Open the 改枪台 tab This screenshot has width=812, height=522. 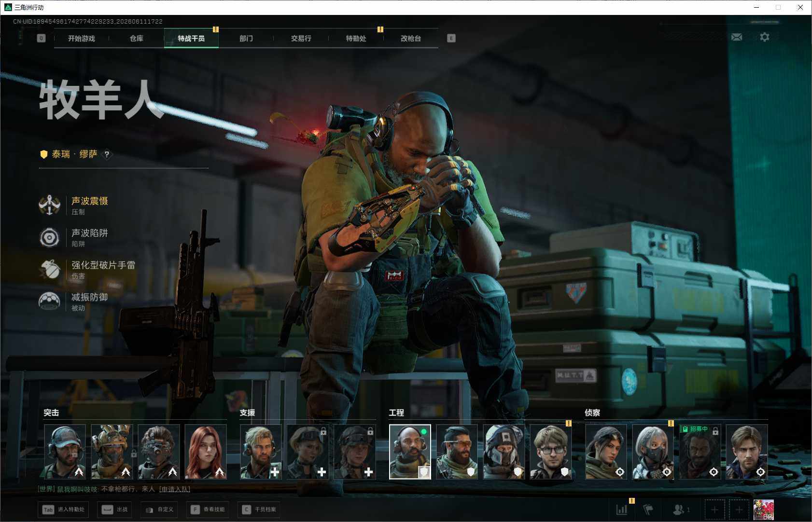[x=411, y=38]
